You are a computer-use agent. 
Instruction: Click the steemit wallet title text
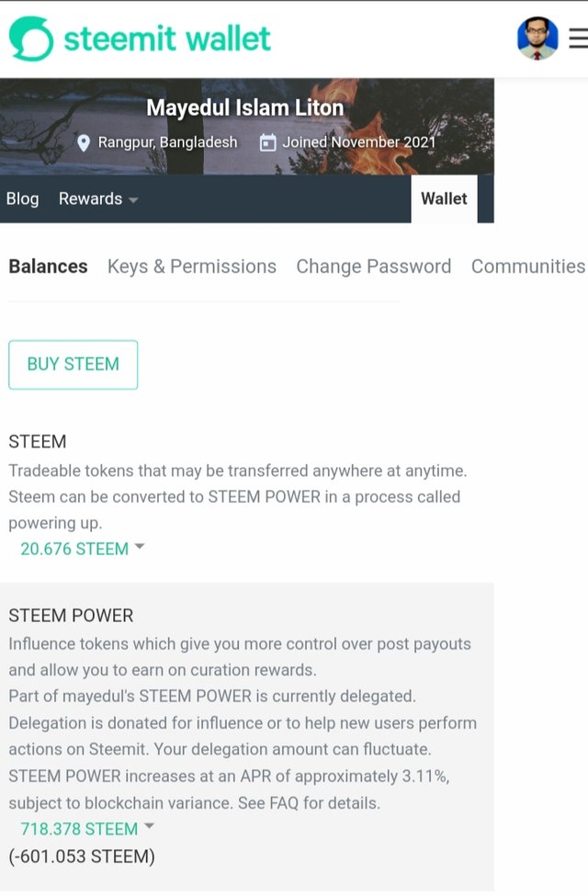tap(167, 39)
